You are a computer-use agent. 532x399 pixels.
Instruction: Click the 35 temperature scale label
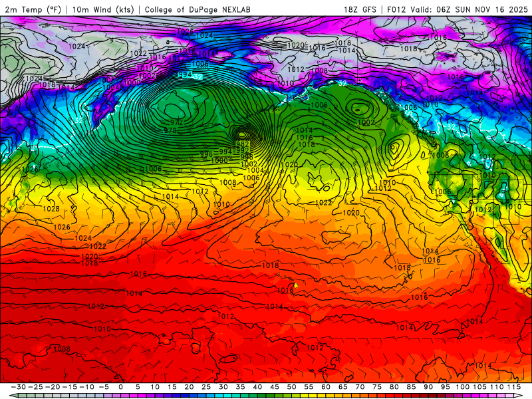[240, 387]
